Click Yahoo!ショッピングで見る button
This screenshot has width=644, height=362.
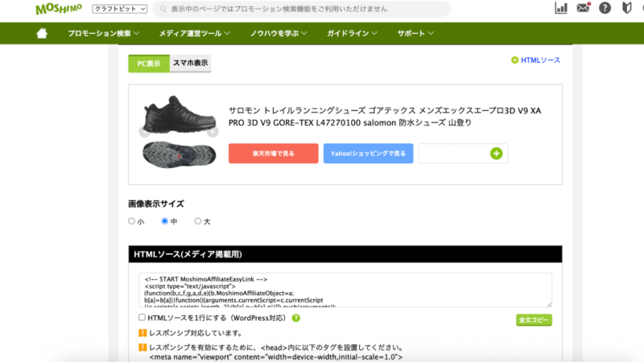pos(369,154)
